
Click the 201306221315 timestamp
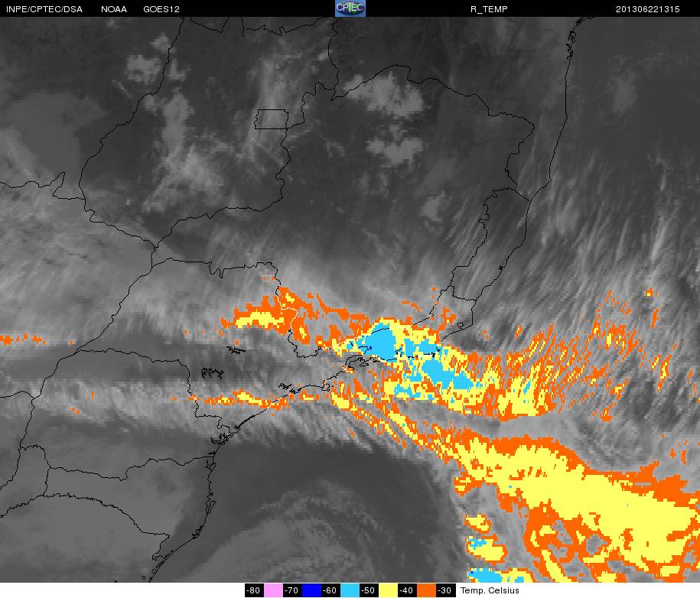pos(647,9)
